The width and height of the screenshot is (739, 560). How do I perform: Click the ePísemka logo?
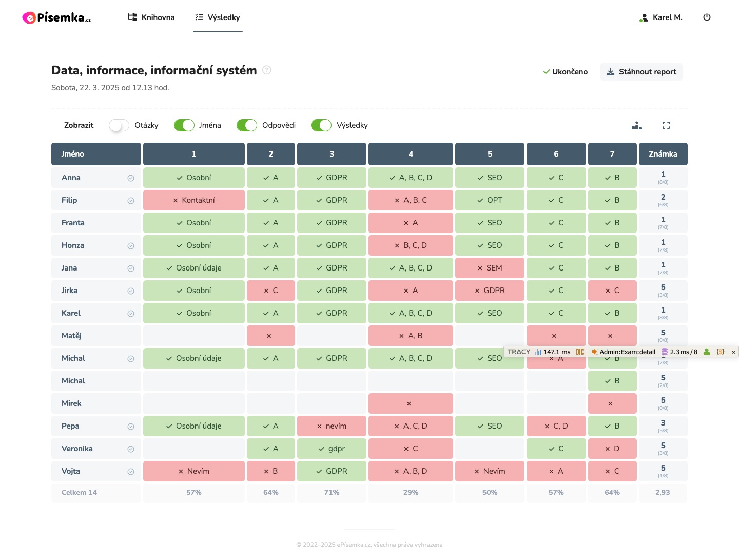[x=56, y=17]
